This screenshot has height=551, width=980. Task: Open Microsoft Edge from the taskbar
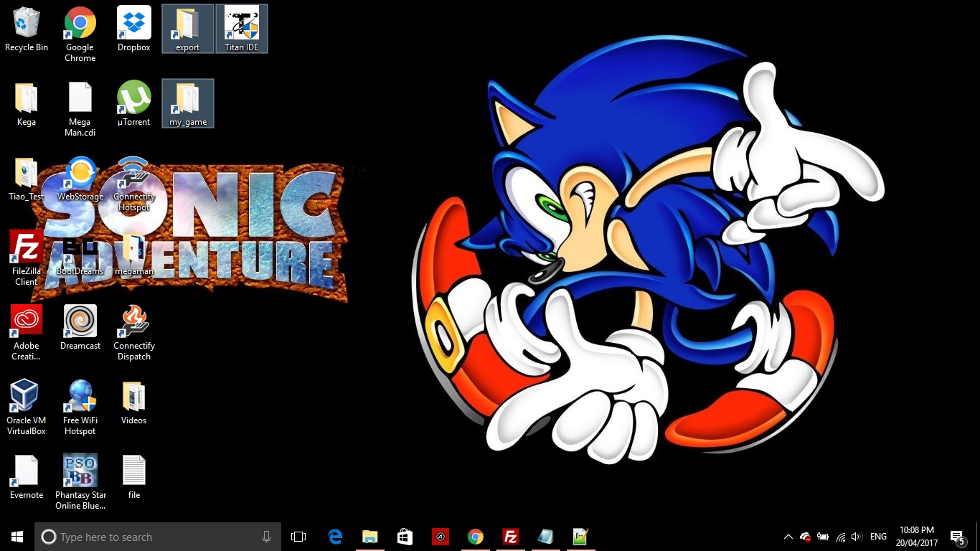(335, 537)
